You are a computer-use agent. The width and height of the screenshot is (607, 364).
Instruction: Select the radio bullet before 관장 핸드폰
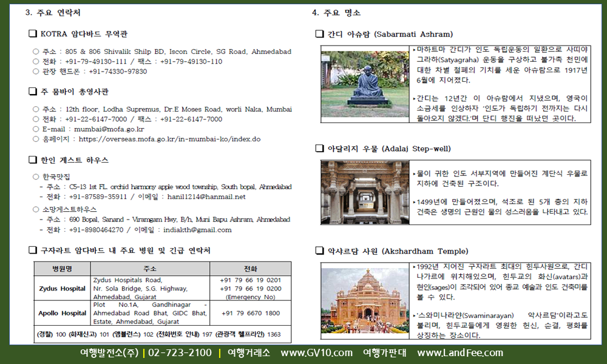(36, 71)
